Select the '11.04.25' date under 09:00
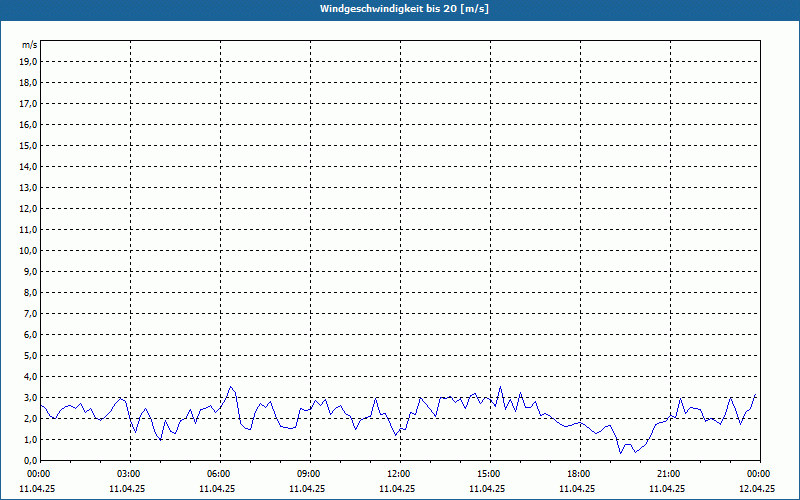800x500 pixels. tap(307, 488)
